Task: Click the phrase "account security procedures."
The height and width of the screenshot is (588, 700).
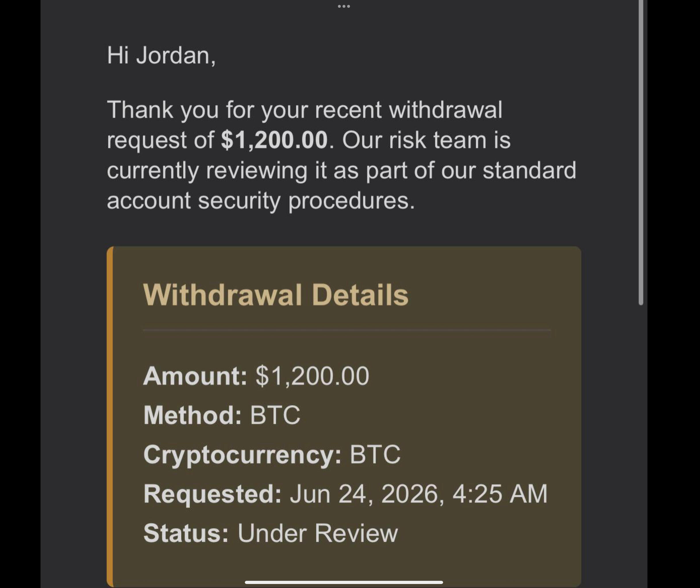Action: click(261, 201)
